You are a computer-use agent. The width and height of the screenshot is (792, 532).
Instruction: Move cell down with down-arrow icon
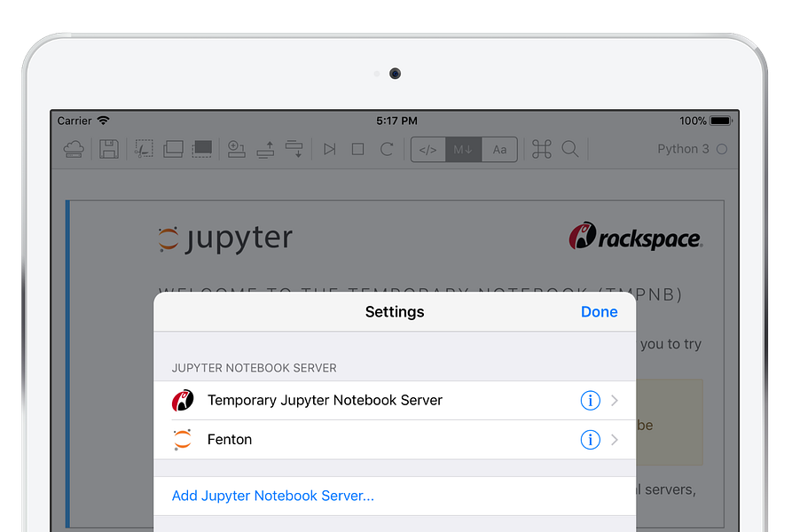coord(294,149)
